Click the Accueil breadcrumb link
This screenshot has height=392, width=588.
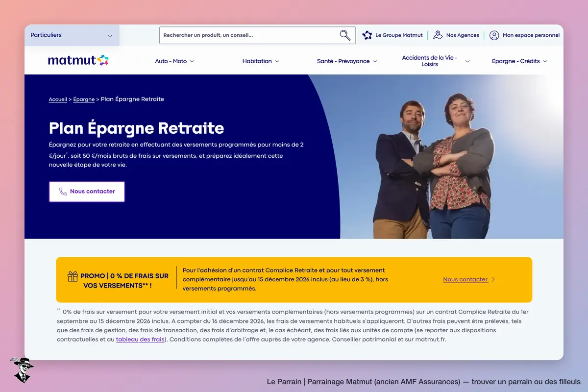[58, 99]
